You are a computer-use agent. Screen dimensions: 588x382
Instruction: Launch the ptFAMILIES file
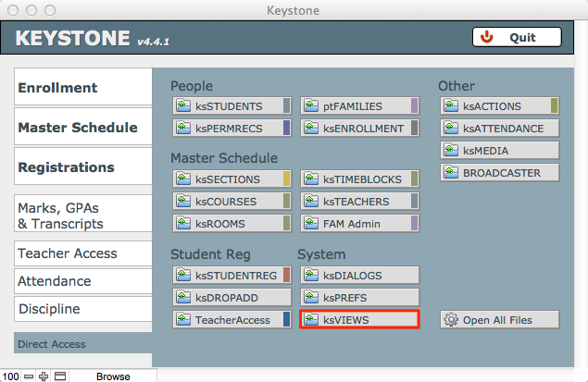coord(359,106)
